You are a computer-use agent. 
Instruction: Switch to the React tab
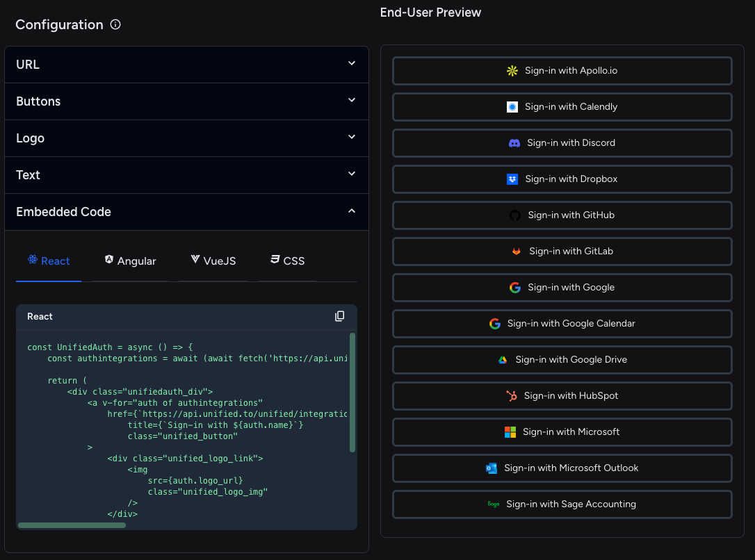click(49, 261)
